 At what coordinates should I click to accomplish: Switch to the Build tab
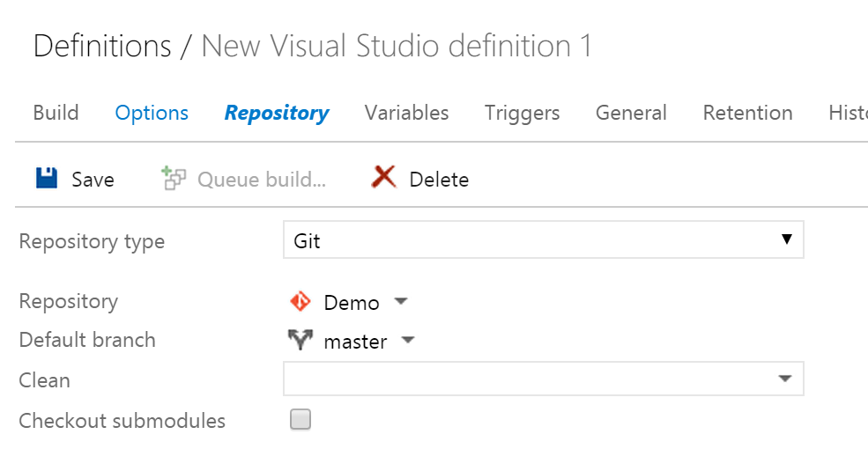point(56,113)
